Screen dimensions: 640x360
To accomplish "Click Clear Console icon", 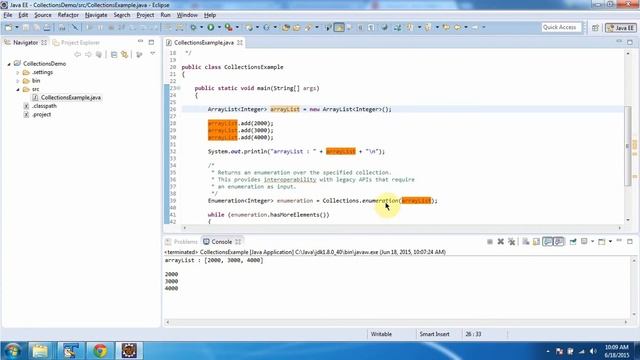I will coord(526,242).
